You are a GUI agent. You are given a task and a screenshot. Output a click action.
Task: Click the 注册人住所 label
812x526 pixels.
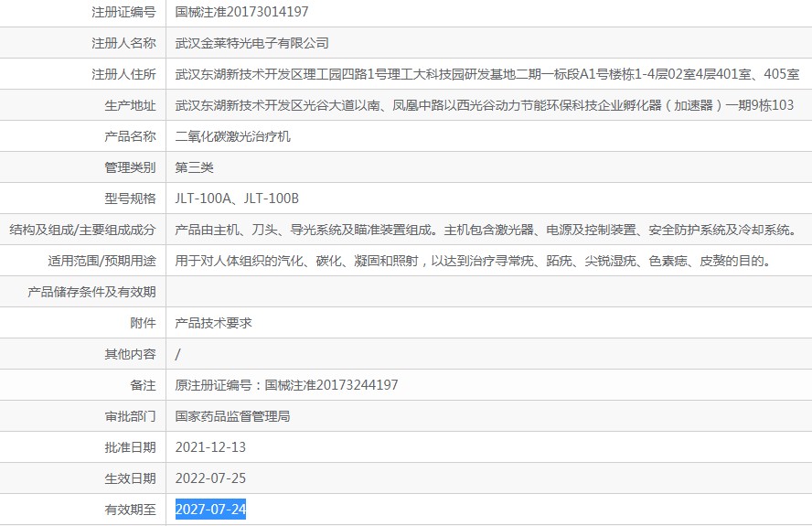123,74
